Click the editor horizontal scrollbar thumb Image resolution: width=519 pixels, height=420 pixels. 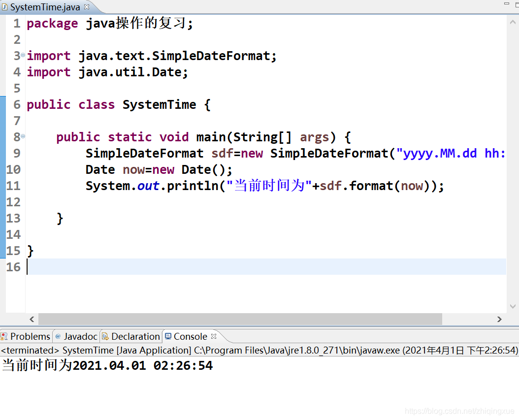pyautogui.click(x=240, y=319)
